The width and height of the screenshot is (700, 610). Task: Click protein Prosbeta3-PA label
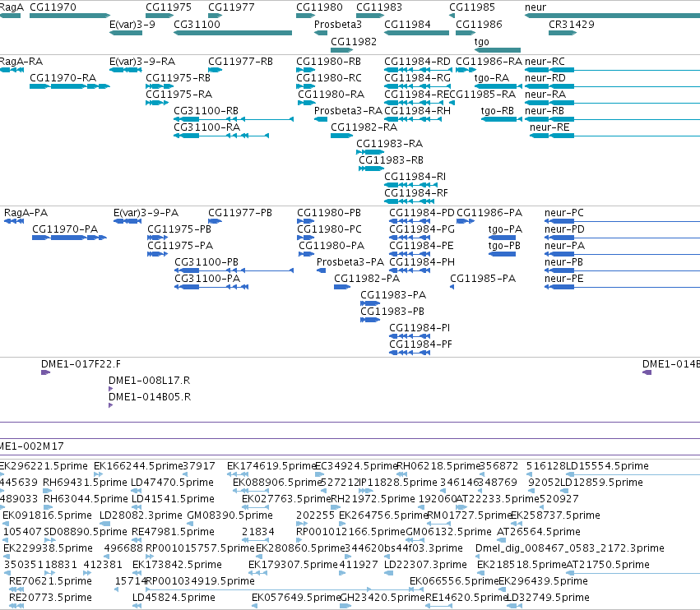350,262
